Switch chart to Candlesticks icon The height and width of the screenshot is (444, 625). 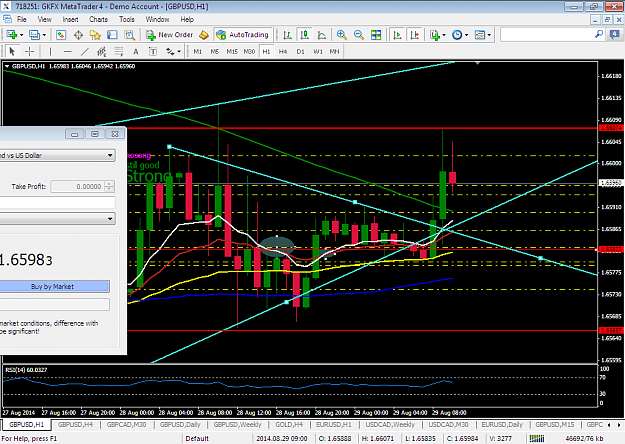pos(305,35)
